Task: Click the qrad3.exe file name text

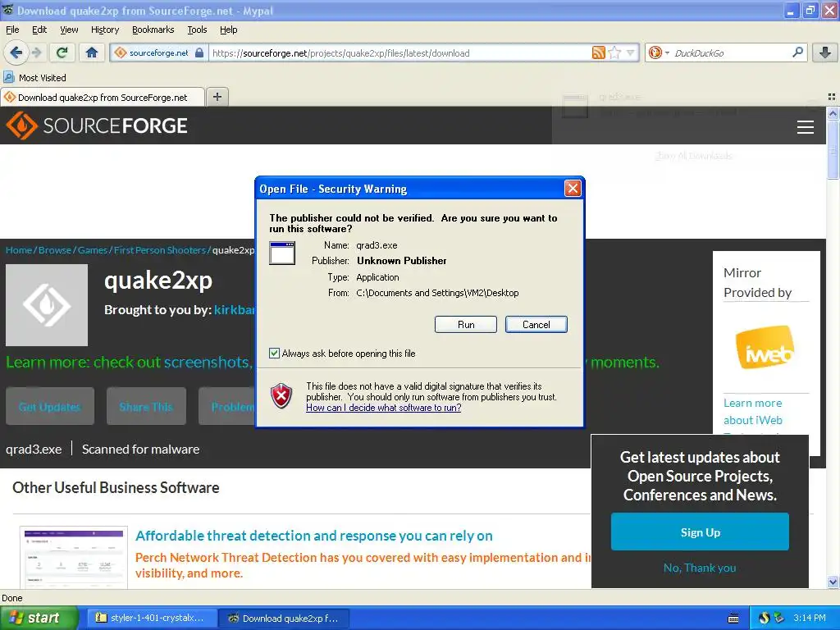Action: (34, 449)
